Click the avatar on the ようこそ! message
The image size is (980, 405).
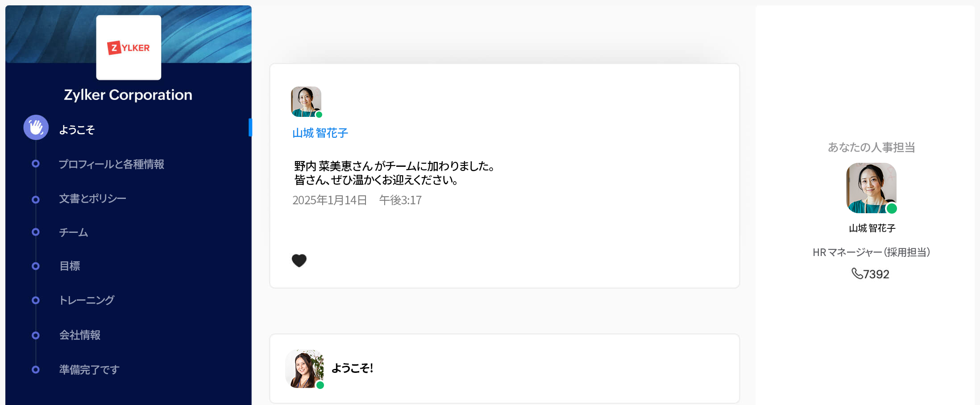click(304, 369)
